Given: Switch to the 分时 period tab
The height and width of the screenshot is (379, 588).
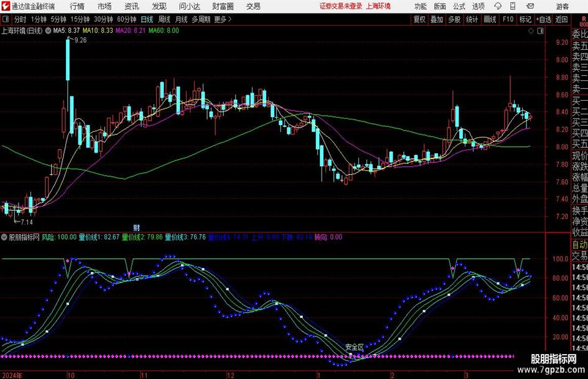Looking at the screenshot, I should click(21, 19).
